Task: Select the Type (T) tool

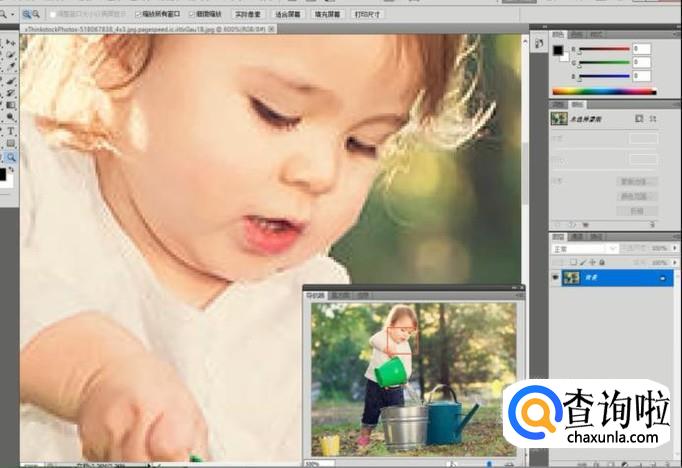Action: click(11, 131)
